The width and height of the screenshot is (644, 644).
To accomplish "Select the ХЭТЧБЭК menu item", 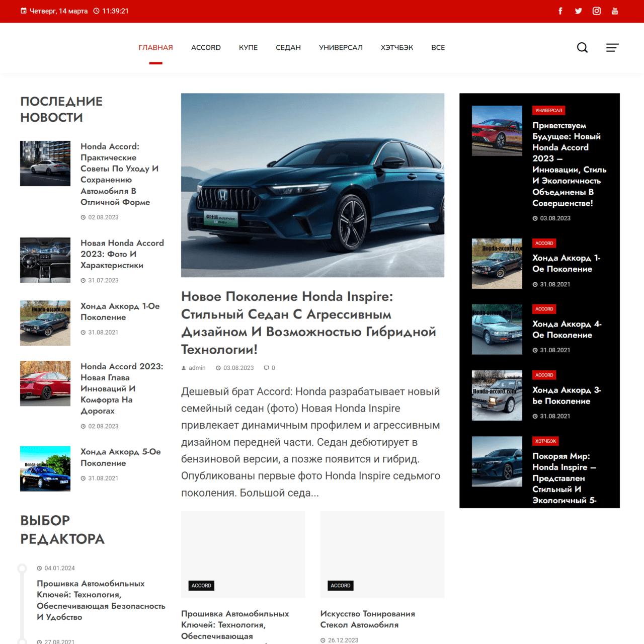I will click(397, 48).
